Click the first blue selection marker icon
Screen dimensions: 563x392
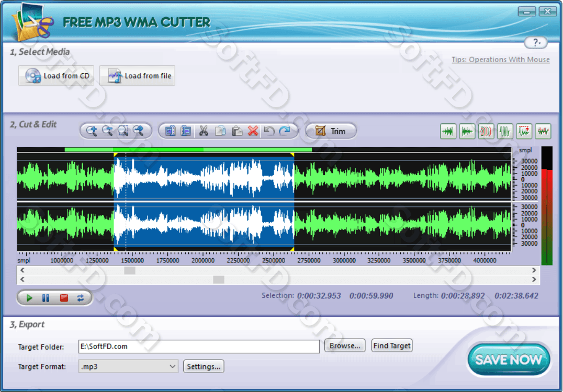pyautogui.click(x=170, y=131)
